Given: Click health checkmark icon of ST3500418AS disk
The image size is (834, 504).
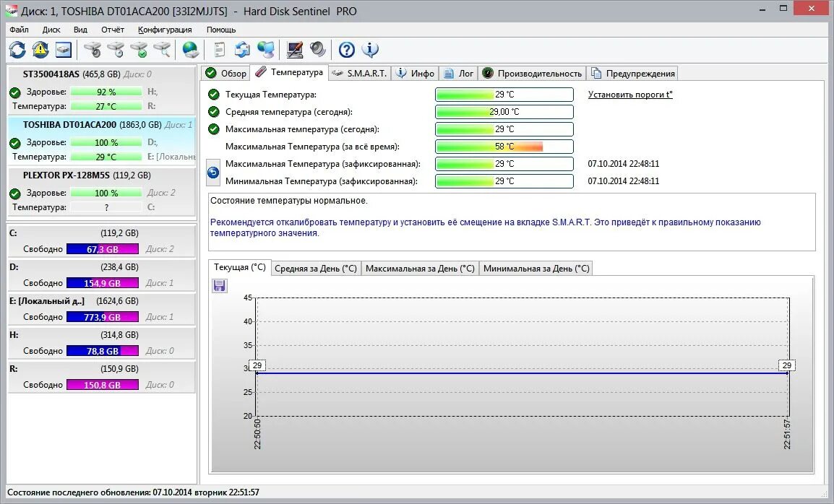Looking at the screenshot, I should tap(15, 92).
